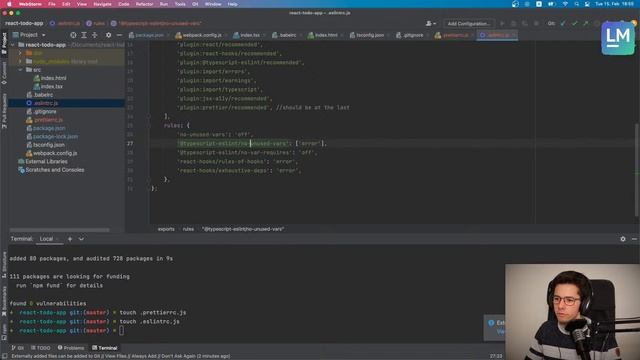Open the Tools menu
Image resolution: width=640 pixels, height=360 pixels.
[180, 4]
